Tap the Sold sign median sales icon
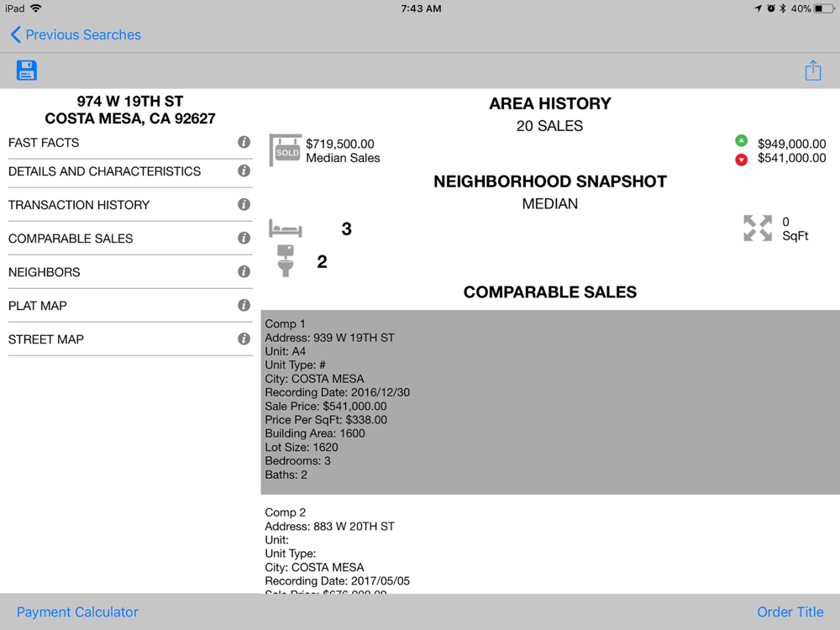 (x=286, y=150)
